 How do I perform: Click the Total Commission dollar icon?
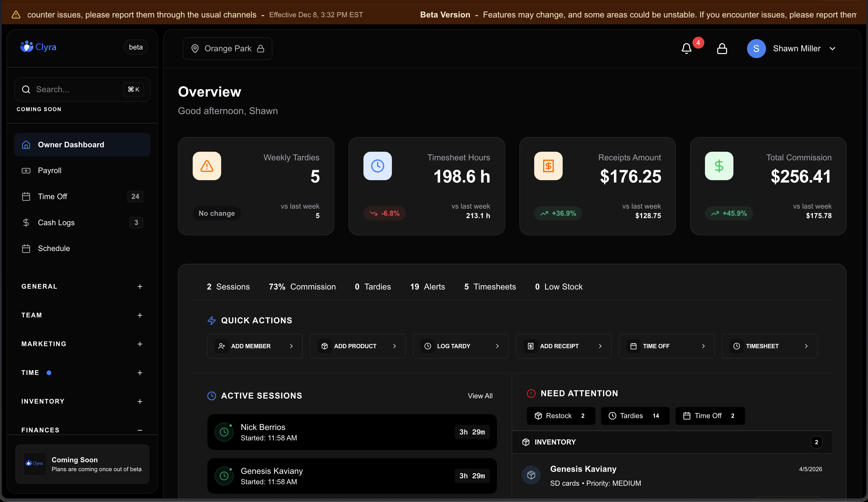pyautogui.click(x=719, y=166)
